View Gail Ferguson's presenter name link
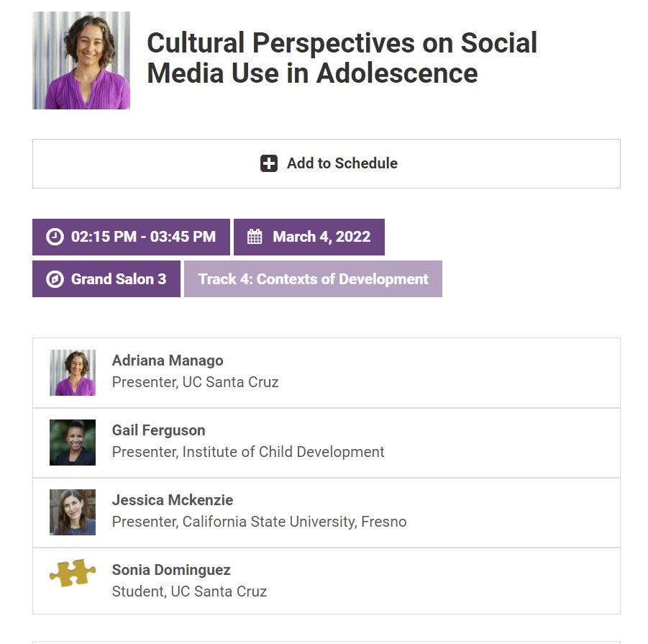 click(x=159, y=430)
